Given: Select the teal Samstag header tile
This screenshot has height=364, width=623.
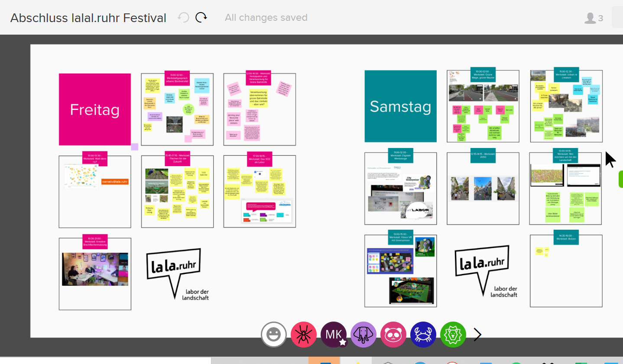Looking at the screenshot, I should click(x=400, y=106).
